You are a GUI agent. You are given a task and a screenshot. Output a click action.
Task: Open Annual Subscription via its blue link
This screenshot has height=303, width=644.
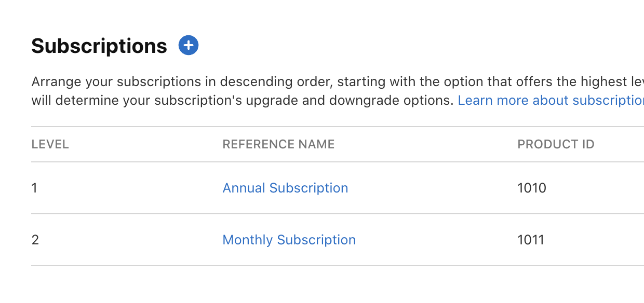coord(285,188)
